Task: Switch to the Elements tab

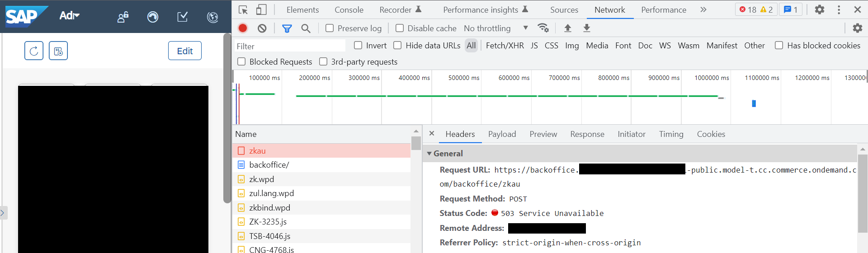Action: 302,9
